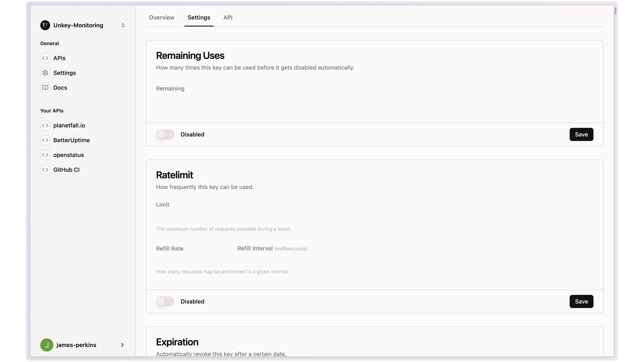Image resolution: width=644 pixels, height=362 pixels.
Task: Switch to the Overview tab
Action: pyautogui.click(x=161, y=17)
